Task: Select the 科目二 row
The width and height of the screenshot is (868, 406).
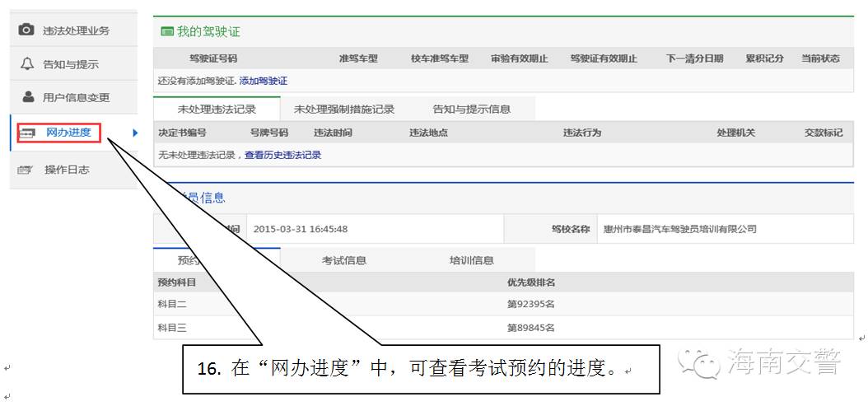Action: 503,304
